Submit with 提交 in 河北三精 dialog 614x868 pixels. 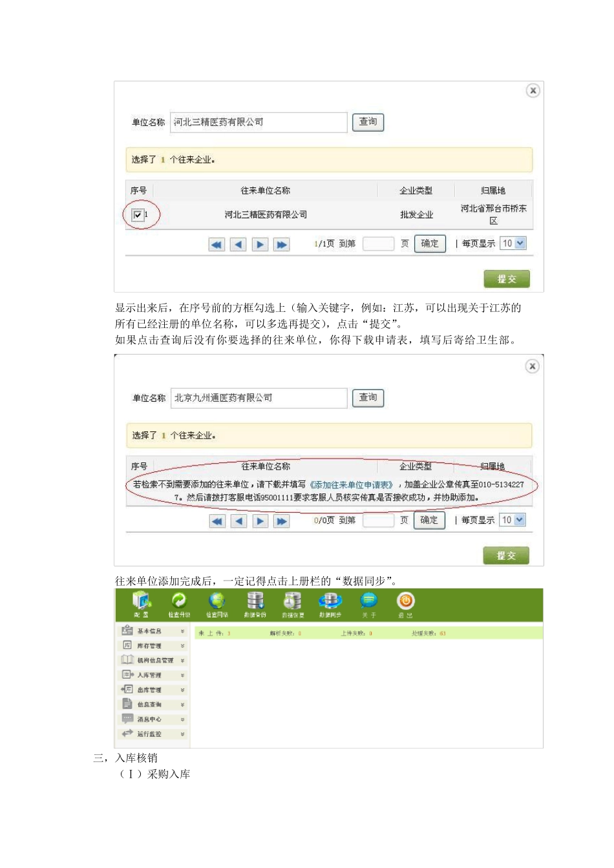point(507,279)
